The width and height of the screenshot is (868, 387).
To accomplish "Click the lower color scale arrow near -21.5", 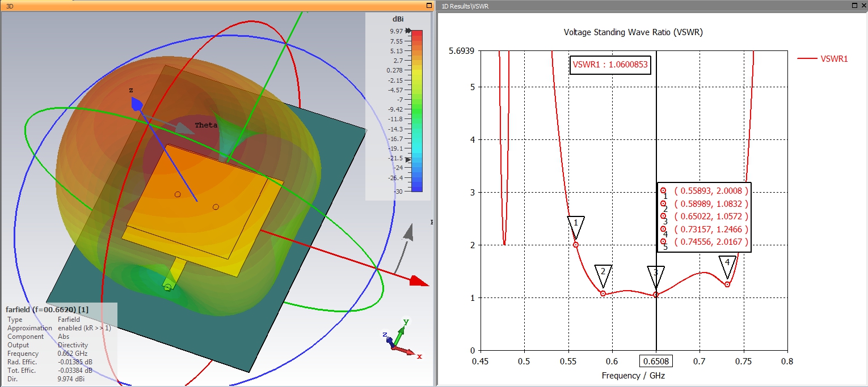I will point(407,160).
